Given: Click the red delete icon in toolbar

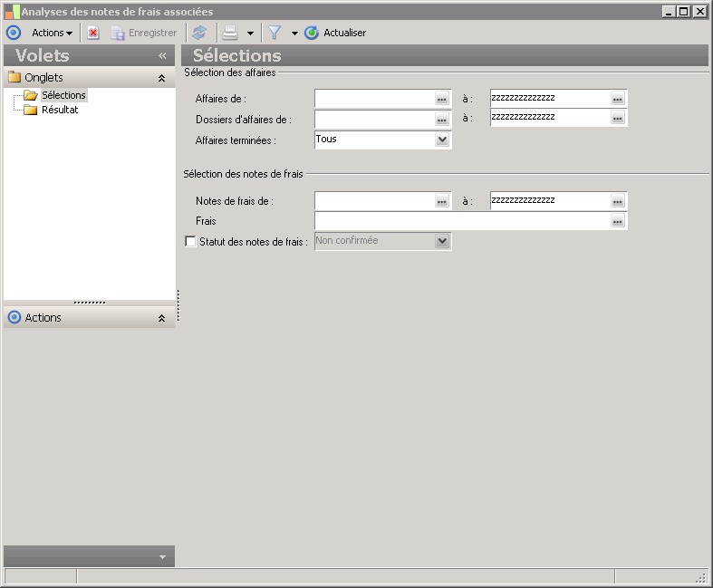Looking at the screenshot, I should (x=93, y=33).
